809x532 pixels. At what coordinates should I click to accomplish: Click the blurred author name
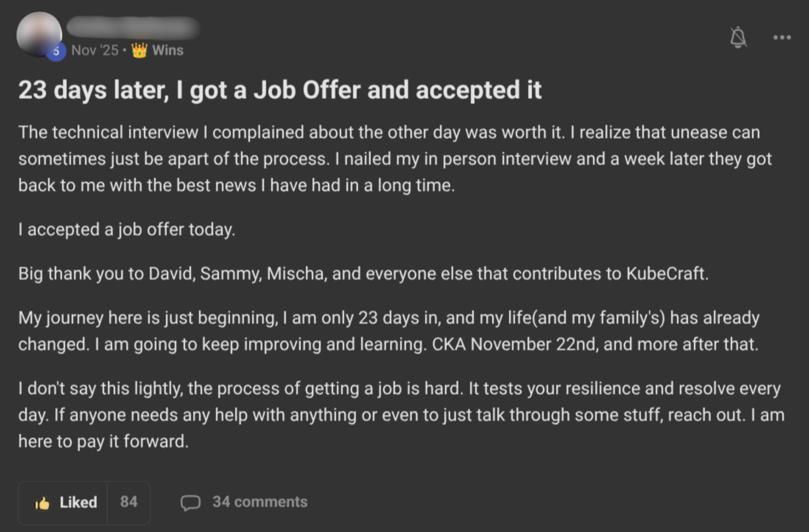133,28
